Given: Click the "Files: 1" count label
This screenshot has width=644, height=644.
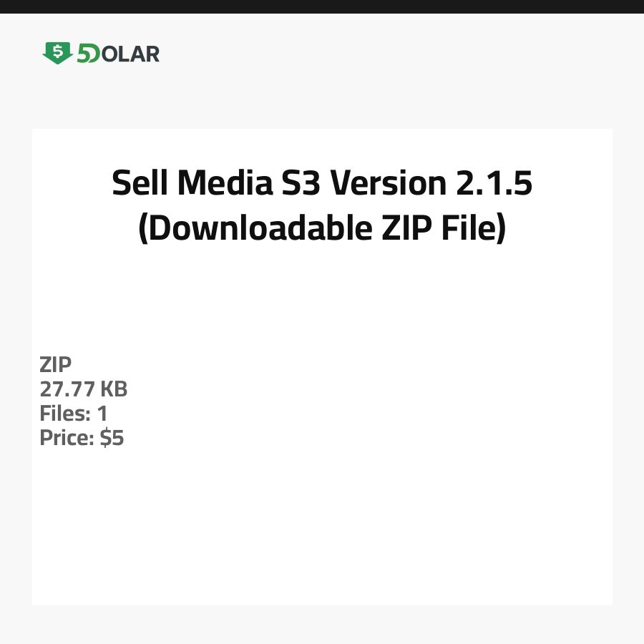Looking at the screenshot, I should pyautogui.click(x=74, y=414).
